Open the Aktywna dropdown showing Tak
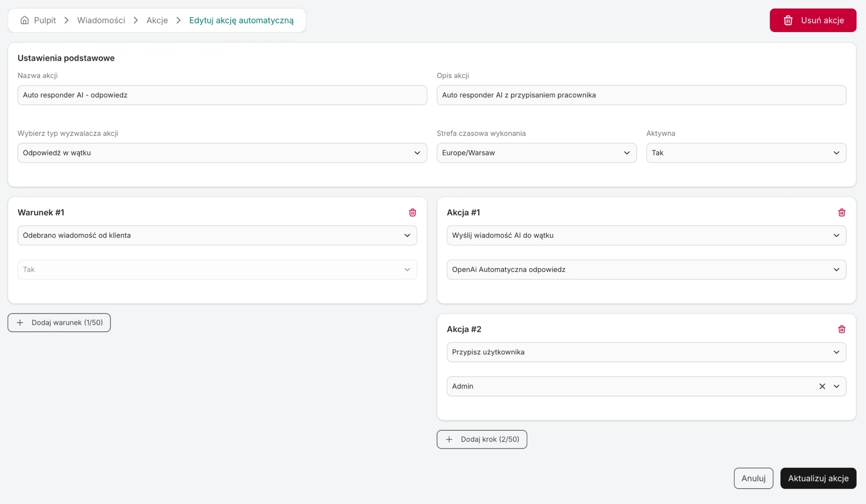The height and width of the screenshot is (504, 866). [x=746, y=153]
